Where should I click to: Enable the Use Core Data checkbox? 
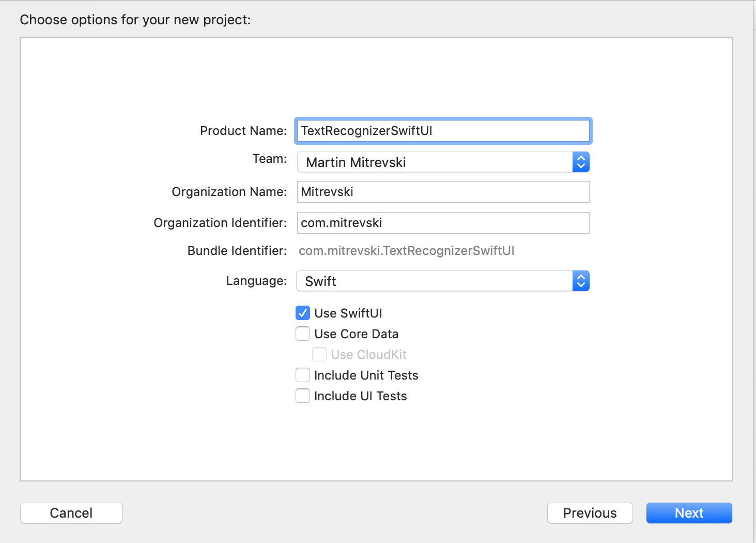303,334
